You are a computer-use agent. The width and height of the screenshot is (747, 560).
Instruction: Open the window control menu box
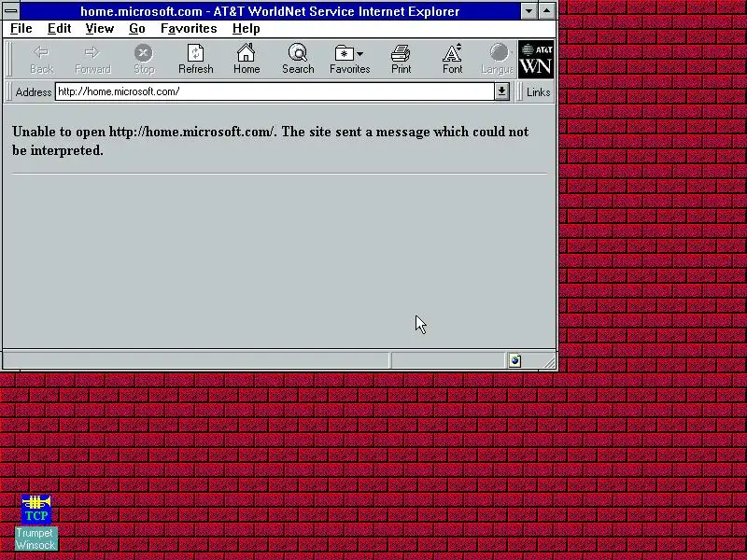tap(11, 10)
